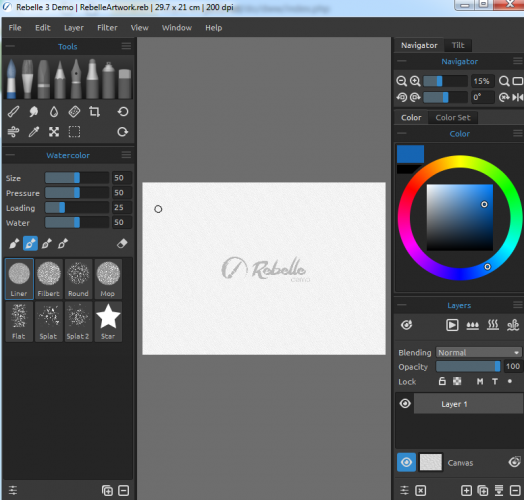Collapse the Tools panel
The image size is (524, 500).
(10, 46)
